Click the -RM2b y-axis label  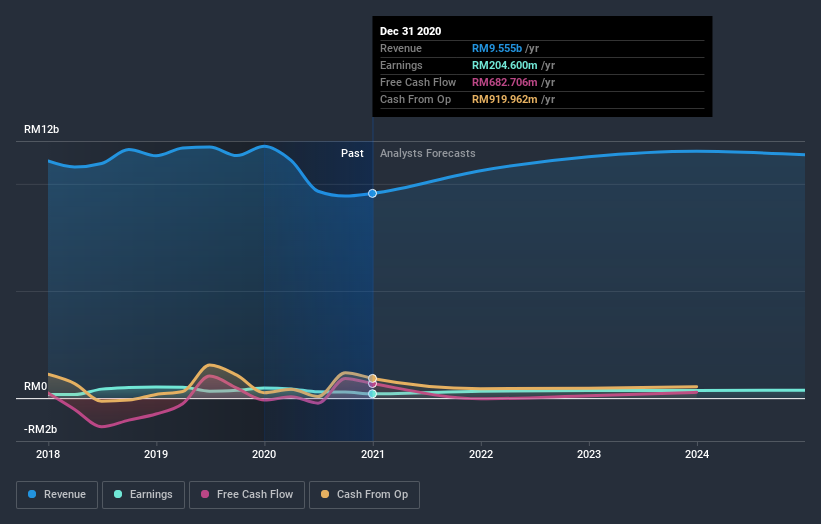pyautogui.click(x=40, y=429)
